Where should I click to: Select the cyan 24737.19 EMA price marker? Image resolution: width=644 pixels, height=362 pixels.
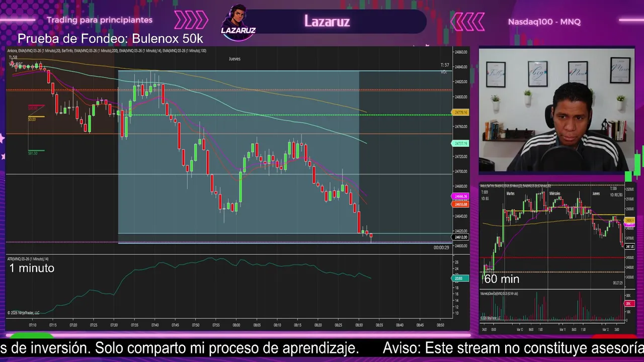click(x=460, y=144)
